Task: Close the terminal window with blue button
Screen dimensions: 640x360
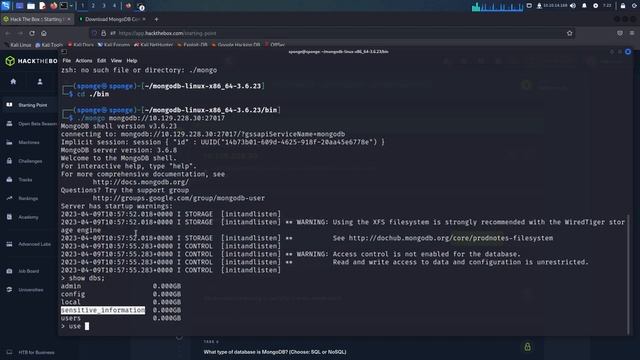Action: [x=628, y=52]
